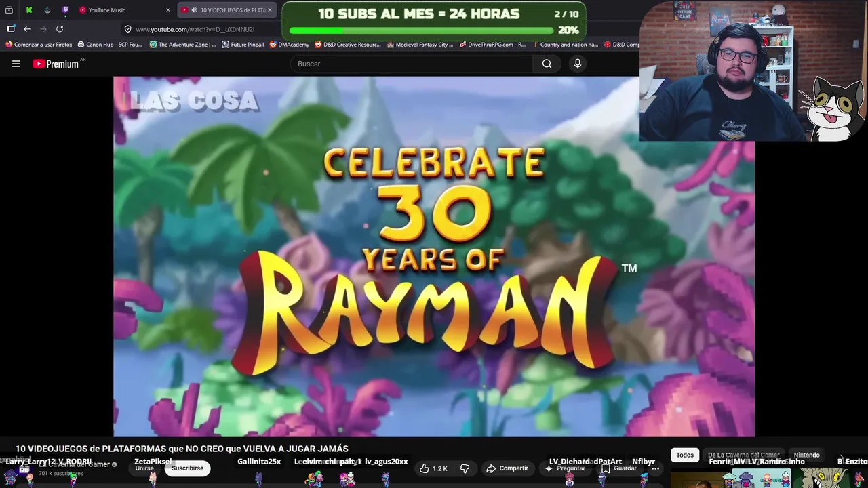
Task: Click the Compartir share button
Action: 507,468
